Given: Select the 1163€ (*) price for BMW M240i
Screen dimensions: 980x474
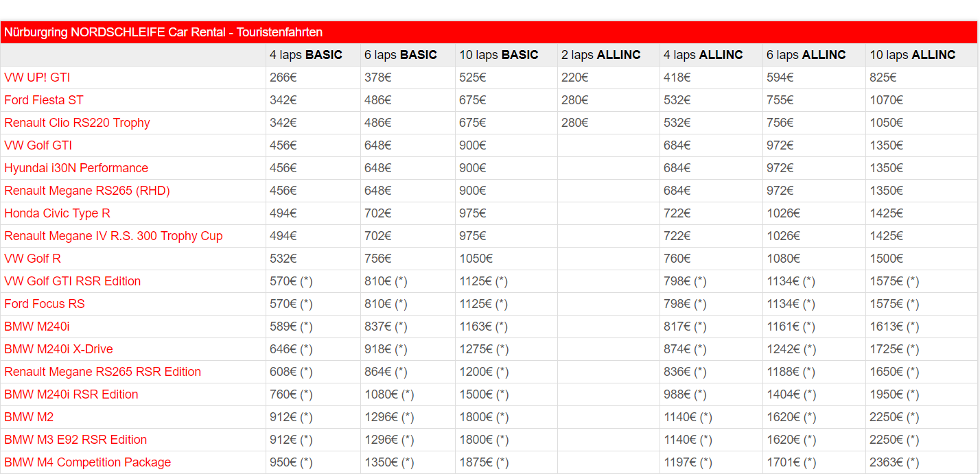Looking at the screenshot, I should click(484, 327).
